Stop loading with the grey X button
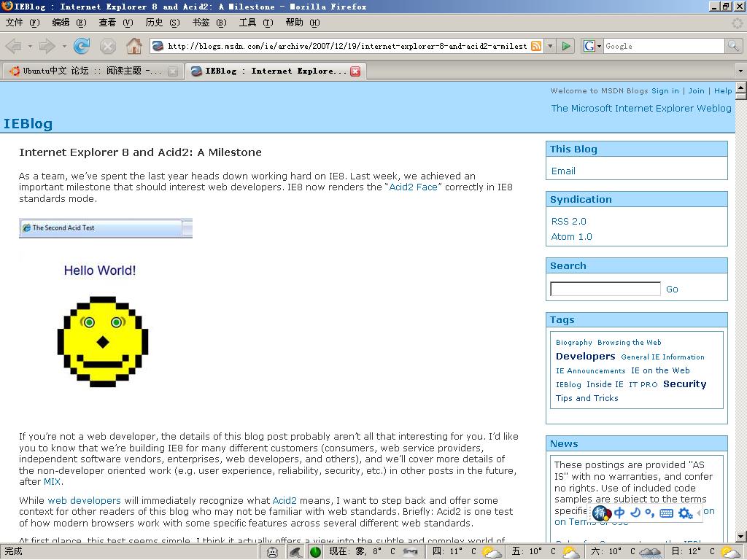Screen dimensions: 747x560 [108, 46]
